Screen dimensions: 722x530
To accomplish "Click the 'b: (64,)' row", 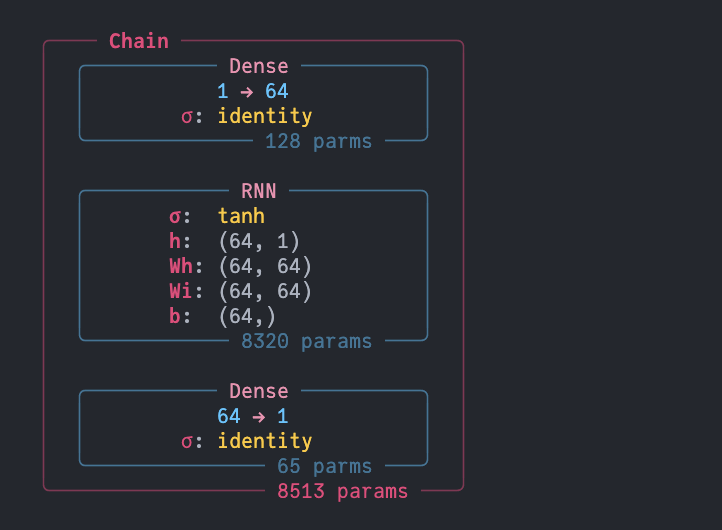I will (222, 316).
